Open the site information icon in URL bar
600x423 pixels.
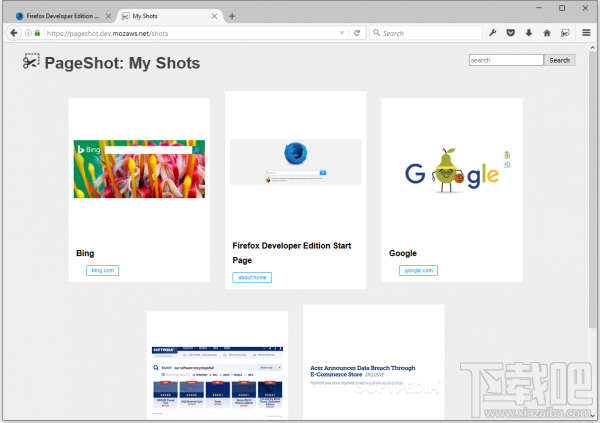coord(28,33)
